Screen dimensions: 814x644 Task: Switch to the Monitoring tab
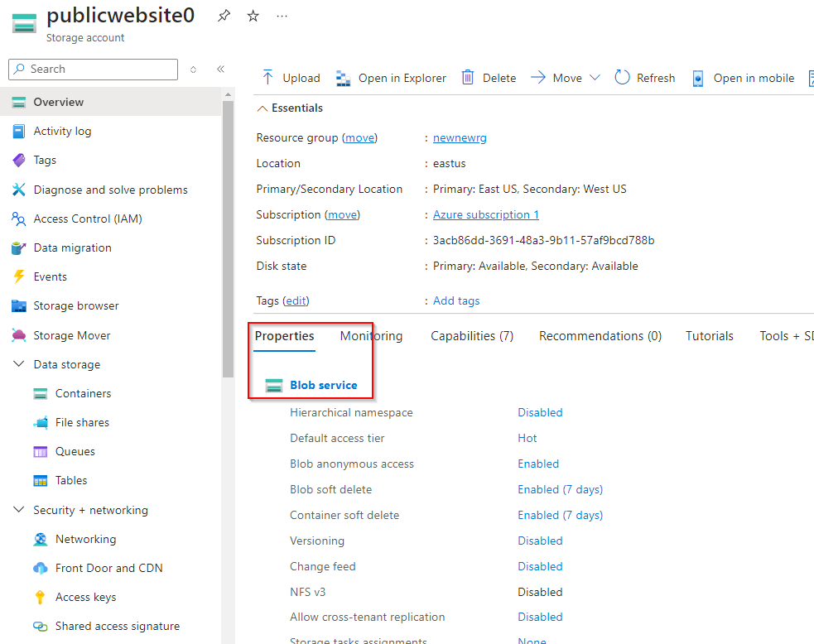click(x=371, y=336)
